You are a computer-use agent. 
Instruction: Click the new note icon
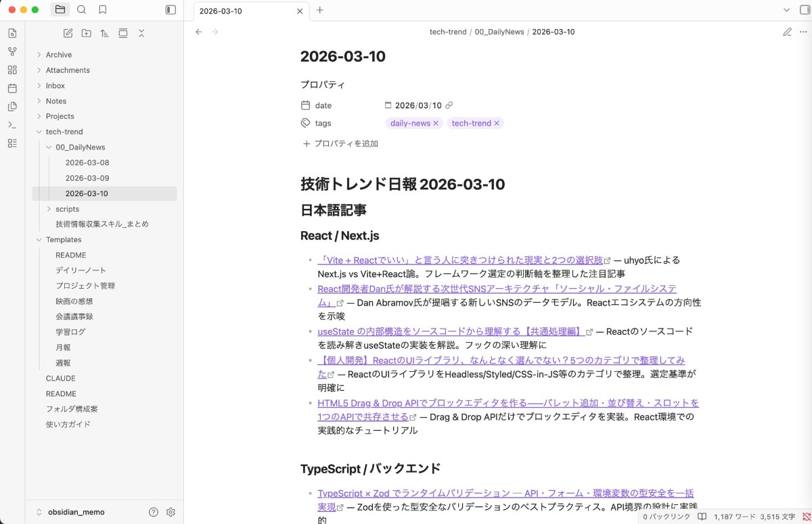pyautogui.click(x=68, y=33)
